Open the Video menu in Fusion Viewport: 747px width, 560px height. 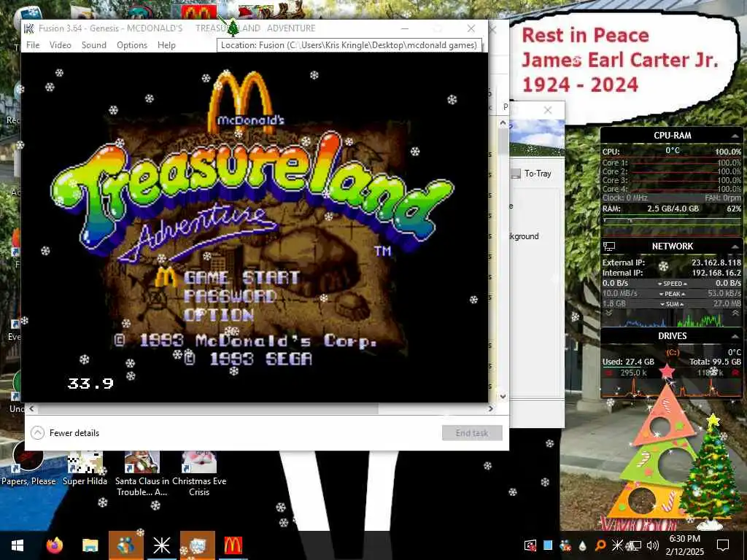tap(60, 44)
